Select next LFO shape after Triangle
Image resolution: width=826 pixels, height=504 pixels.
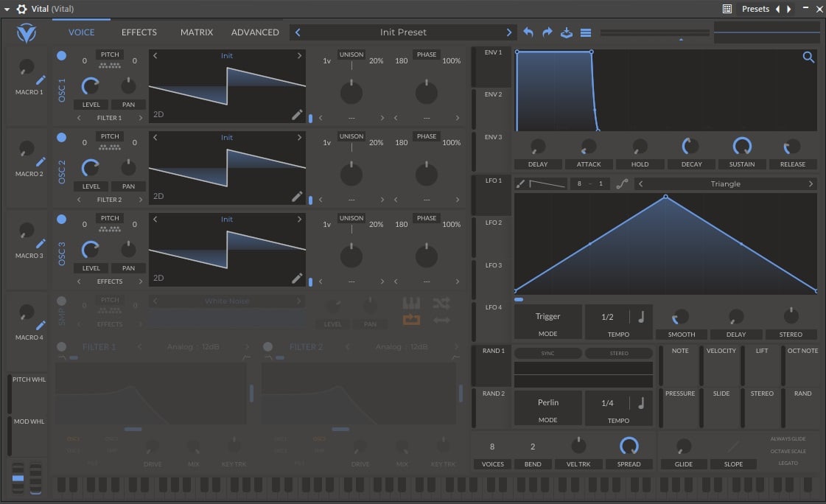(x=811, y=183)
